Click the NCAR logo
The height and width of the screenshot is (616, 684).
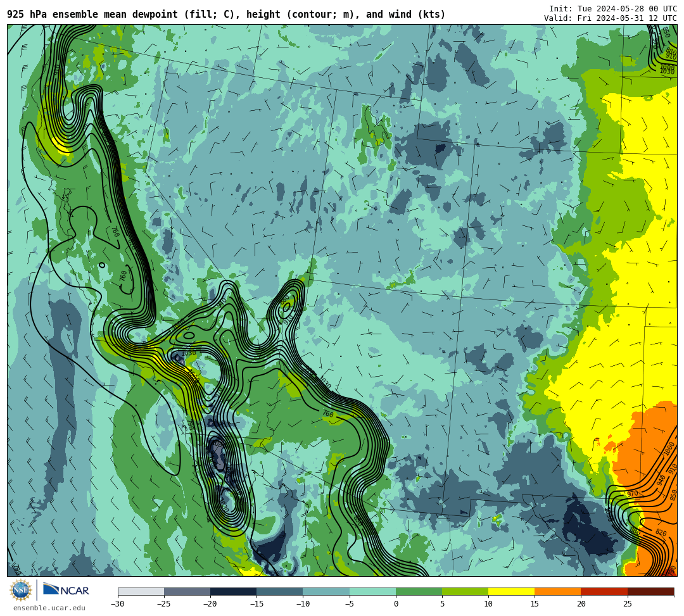click(66, 589)
